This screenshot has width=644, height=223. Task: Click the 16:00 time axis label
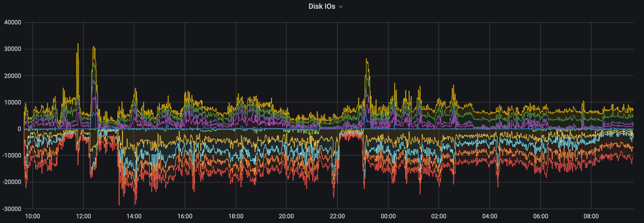point(185,216)
